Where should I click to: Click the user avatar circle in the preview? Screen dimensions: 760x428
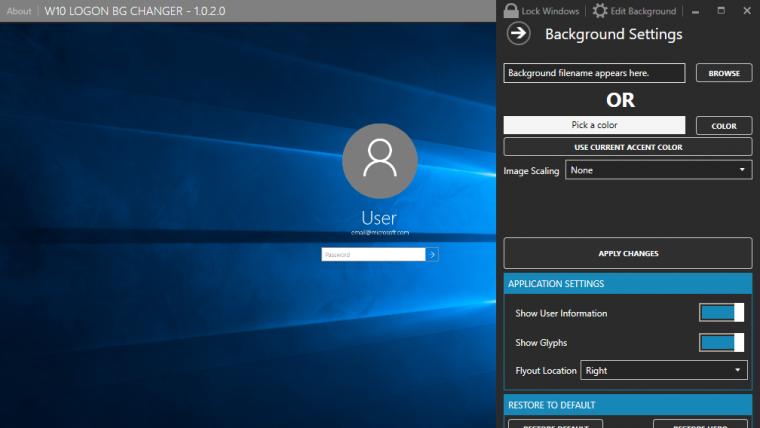pyautogui.click(x=380, y=160)
